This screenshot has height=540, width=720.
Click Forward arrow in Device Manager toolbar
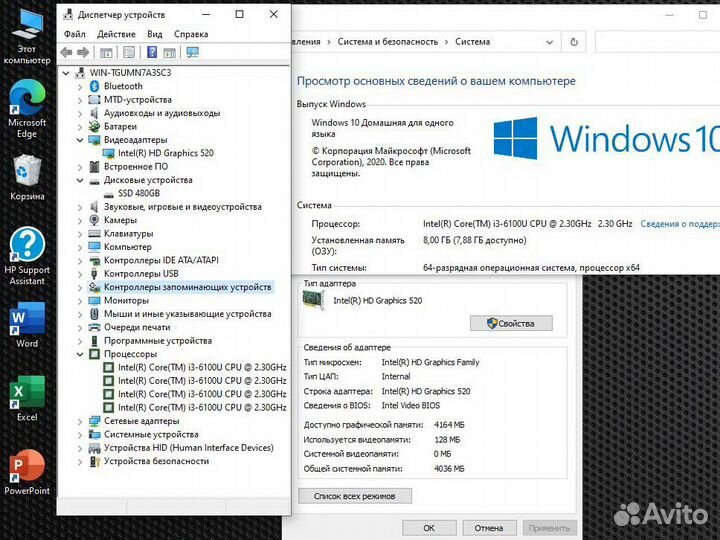pos(83,52)
